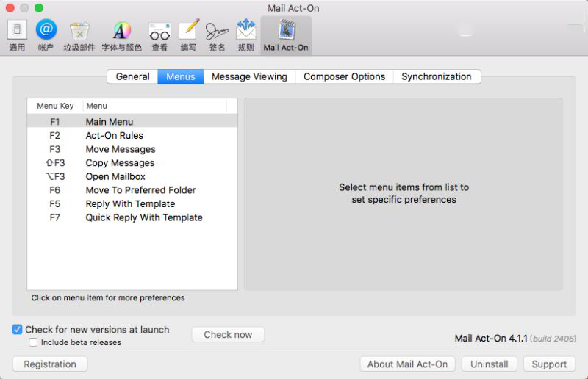This screenshot has height=379, width=588.
Task: Click the F7 menu key cell
Action: click(54, 217)
